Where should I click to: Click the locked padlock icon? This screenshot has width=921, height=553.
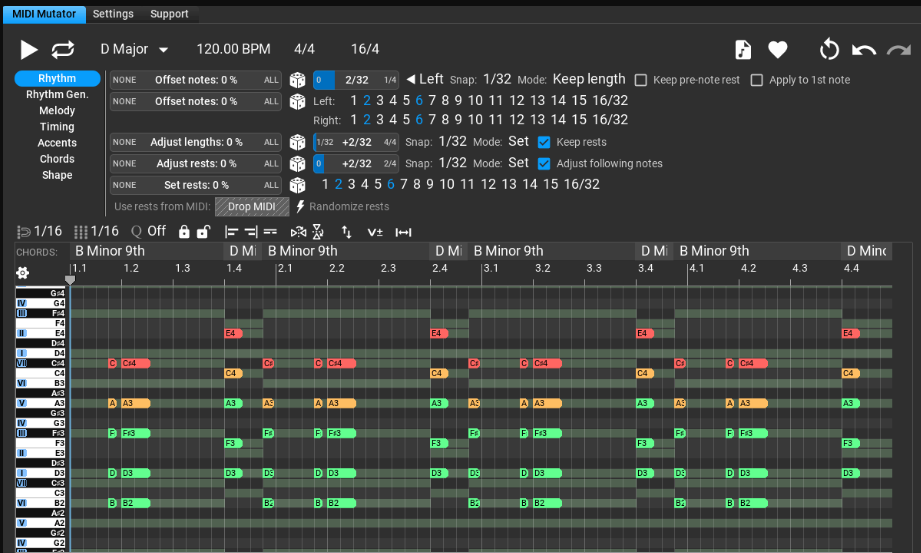(184, 232)
